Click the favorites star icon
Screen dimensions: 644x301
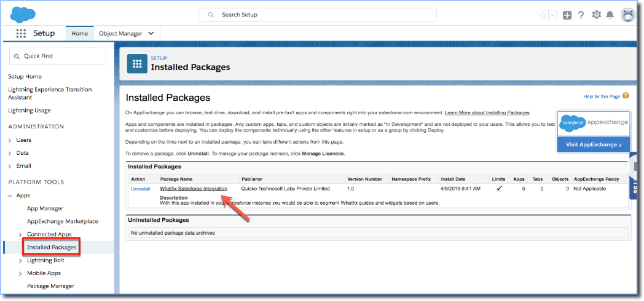(x=543, y=15)
